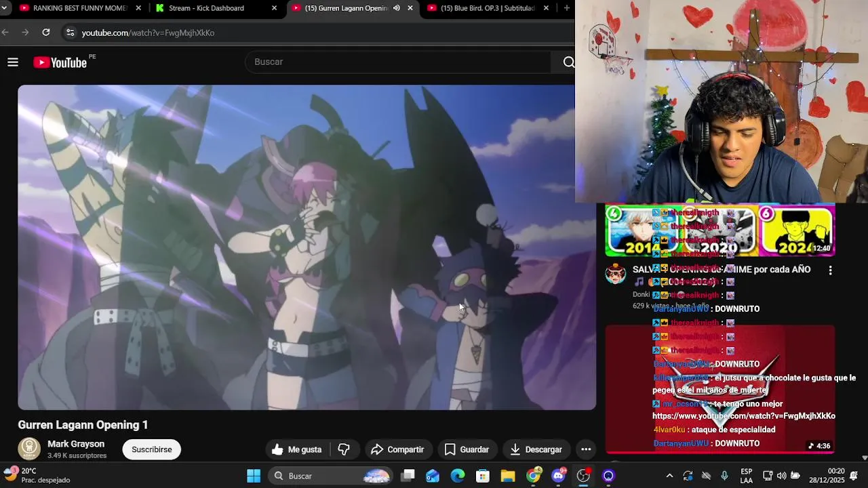868x488 pixels.
Task: Open Discord from the taskbar
Action: pos(559,476)
